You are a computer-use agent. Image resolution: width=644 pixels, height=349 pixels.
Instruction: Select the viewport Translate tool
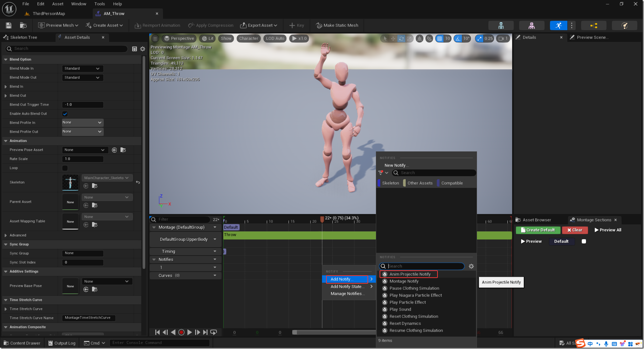coord(393,39)
